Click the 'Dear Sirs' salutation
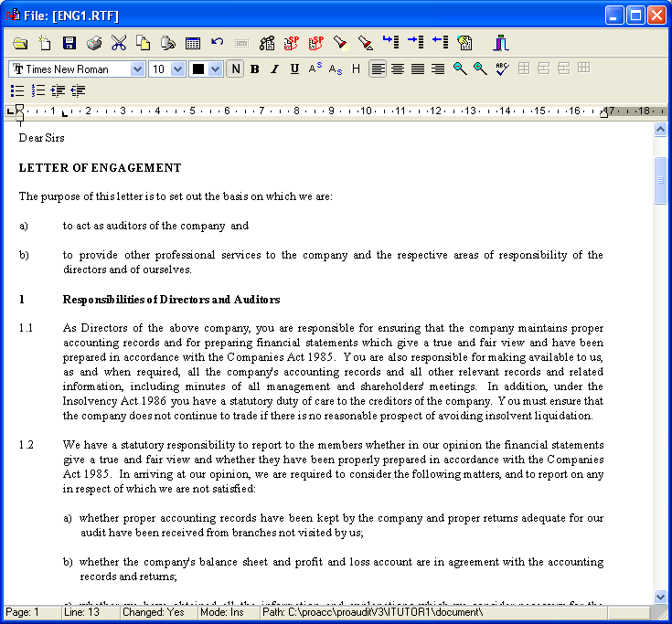Screen dimensions: 672x624 (41, 138)
